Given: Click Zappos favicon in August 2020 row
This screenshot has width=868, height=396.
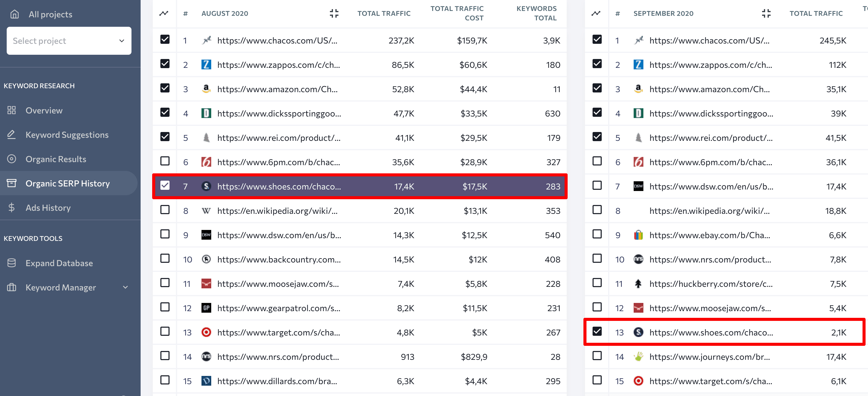Looking at the screenshot, I should click(206, 64).
